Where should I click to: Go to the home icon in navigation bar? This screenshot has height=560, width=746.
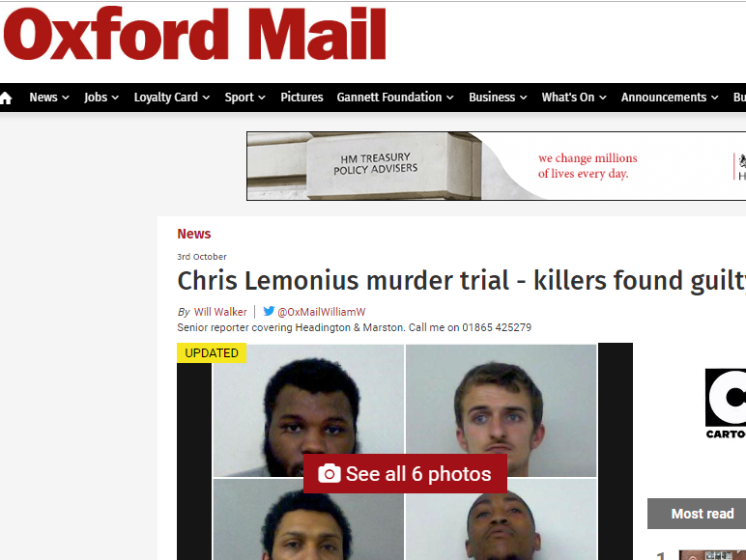(x=6, y=98)
